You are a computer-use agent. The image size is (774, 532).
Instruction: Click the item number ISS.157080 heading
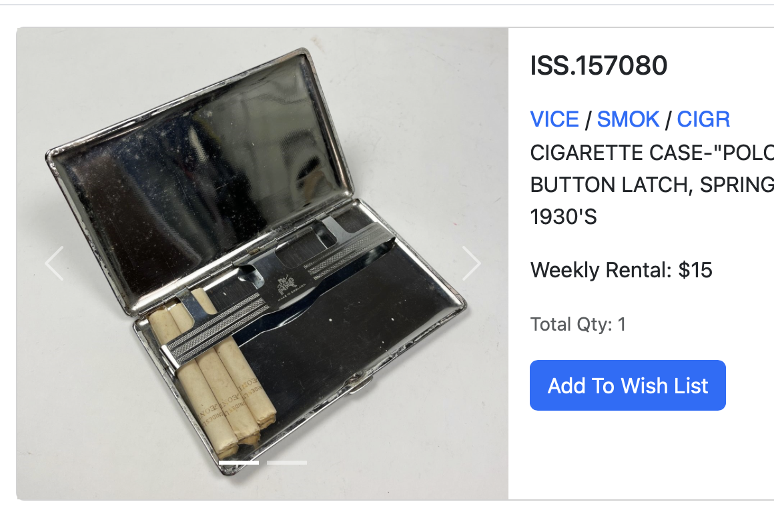[x=599, y=65]
